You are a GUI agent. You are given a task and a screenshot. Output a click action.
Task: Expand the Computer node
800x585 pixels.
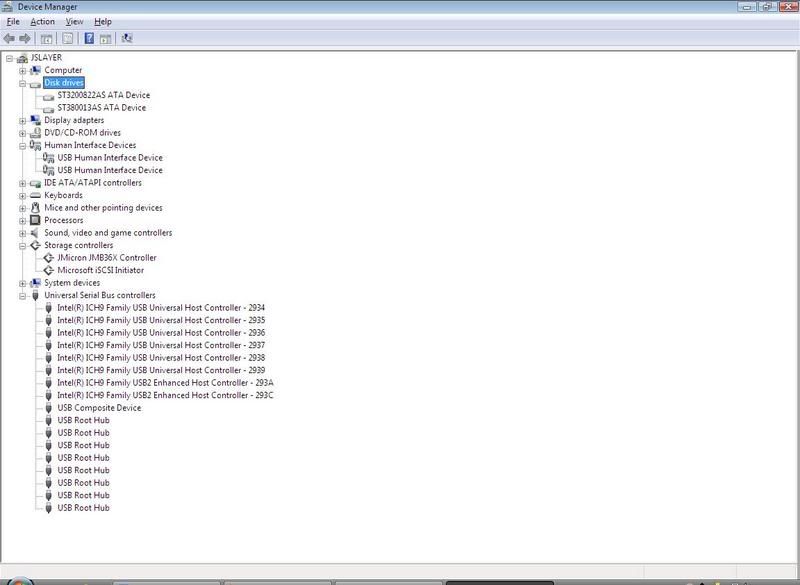[x=22, y=71]
